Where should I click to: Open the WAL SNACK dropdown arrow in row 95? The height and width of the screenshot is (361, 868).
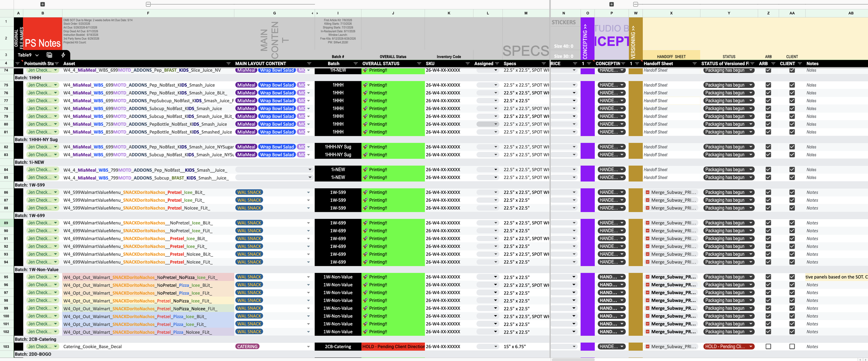point(308,277)
